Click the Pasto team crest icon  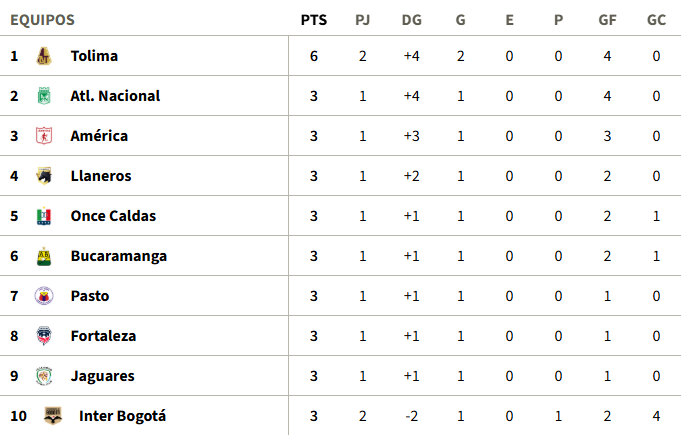click(43, 296)
